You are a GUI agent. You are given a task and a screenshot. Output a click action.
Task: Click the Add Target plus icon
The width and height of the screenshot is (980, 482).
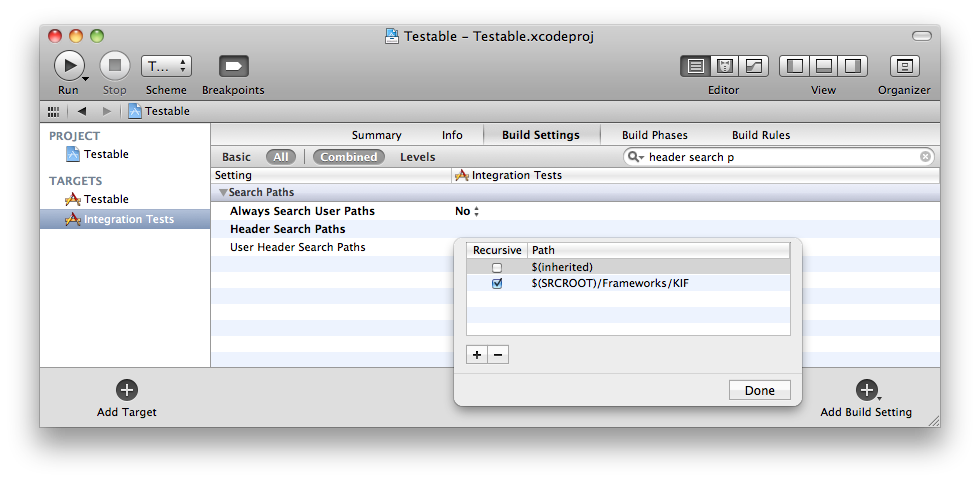pos(127,390)
